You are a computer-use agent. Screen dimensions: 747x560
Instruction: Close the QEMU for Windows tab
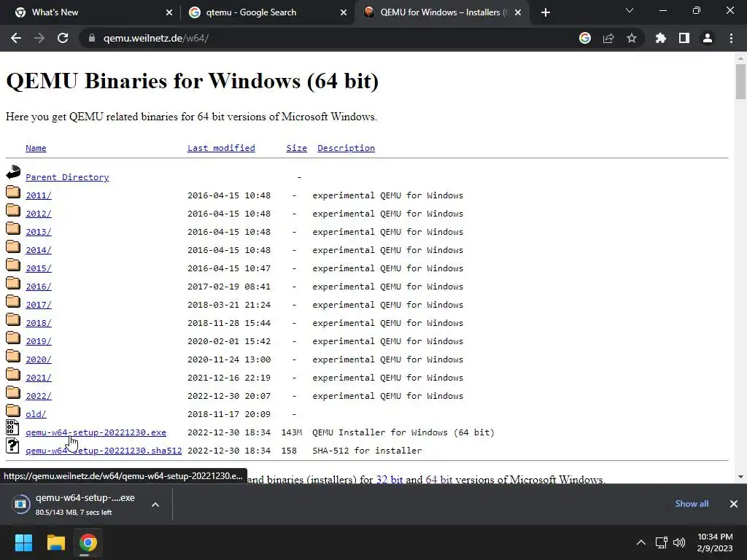(x=518, y=12)
